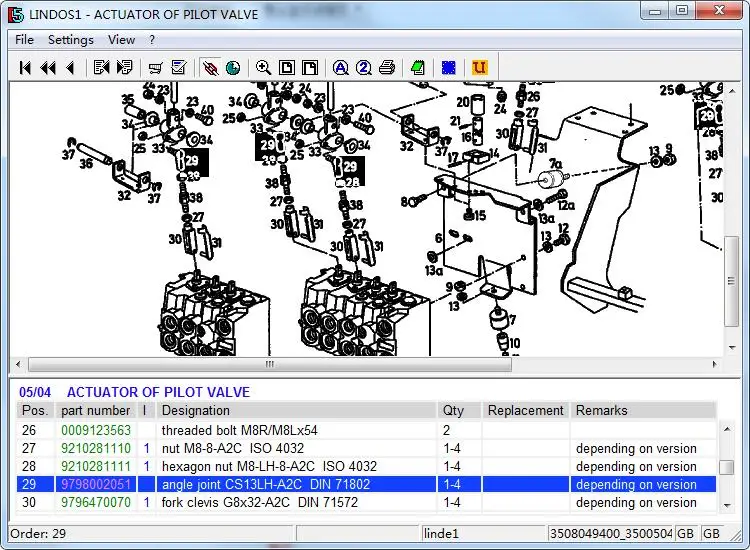Open the green notepad icon
Screen dimensions: 750x550
coord(418,67)
